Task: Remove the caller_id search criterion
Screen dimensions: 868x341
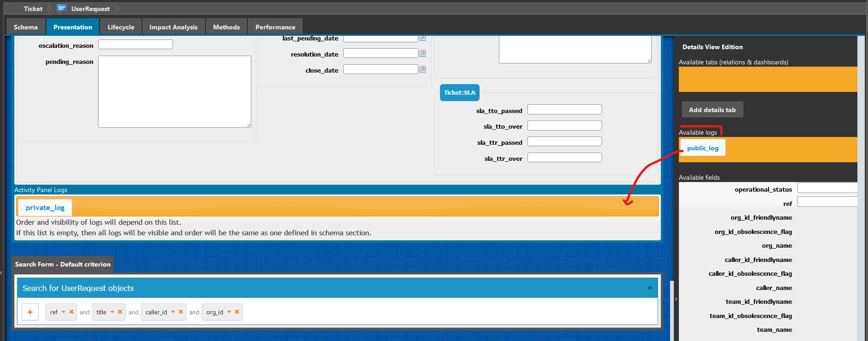Action: [x=181, y=312]
